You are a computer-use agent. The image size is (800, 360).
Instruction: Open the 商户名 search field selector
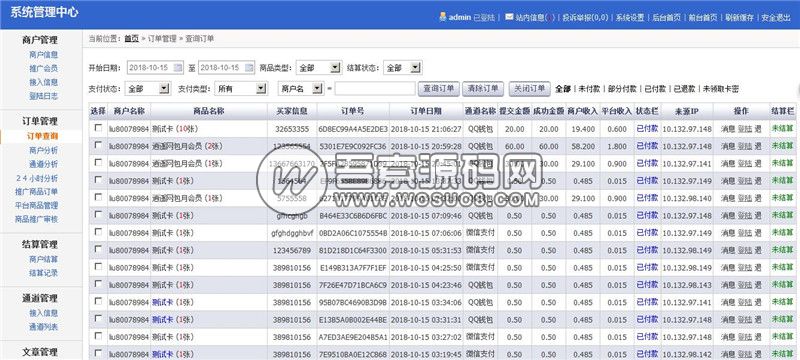301,88
